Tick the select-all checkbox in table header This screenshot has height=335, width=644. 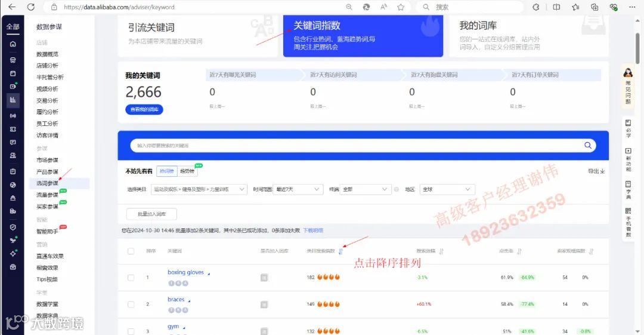pyautogui.click(x=131, y=251)
